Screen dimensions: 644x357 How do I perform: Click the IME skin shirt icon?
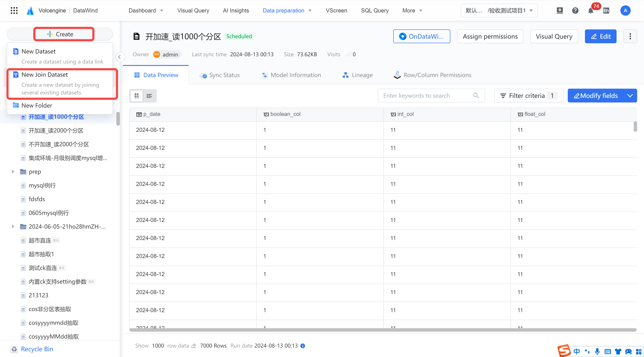click(618, 351)
